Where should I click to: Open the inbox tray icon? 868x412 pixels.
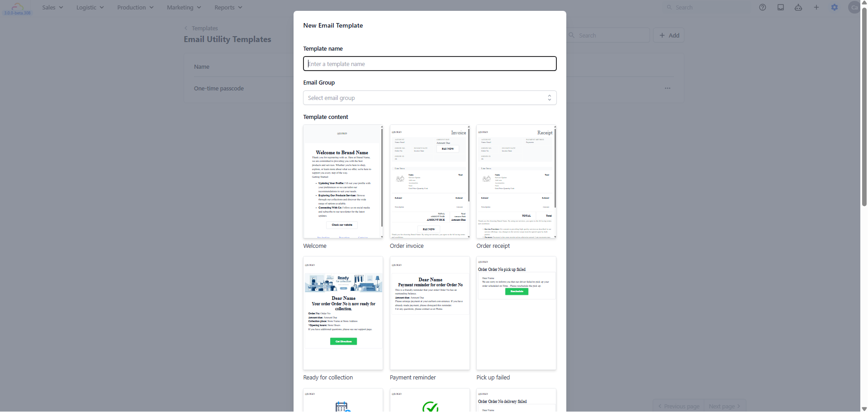tap(781, 7)
